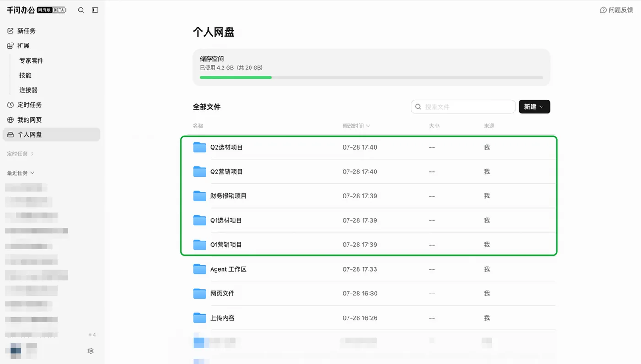Select 个人网盘 drive icon in sidebar

pyautogui.click(x=11, y=134)
